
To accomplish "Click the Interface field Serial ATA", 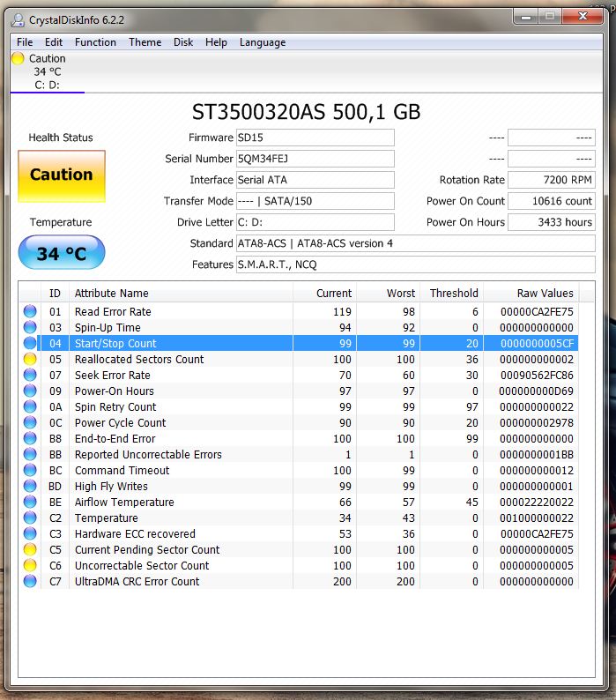I will (315, 180).
